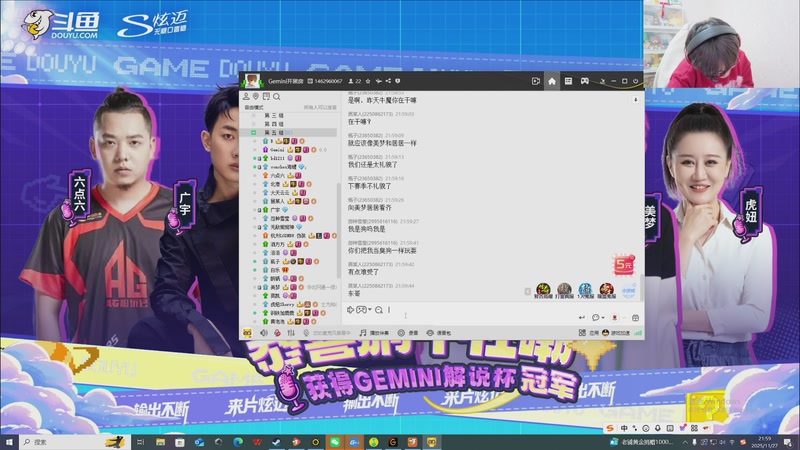This screenshot has width=800, height=450.
Task: Click the share icon in channel header
Action: coord(388,81)
